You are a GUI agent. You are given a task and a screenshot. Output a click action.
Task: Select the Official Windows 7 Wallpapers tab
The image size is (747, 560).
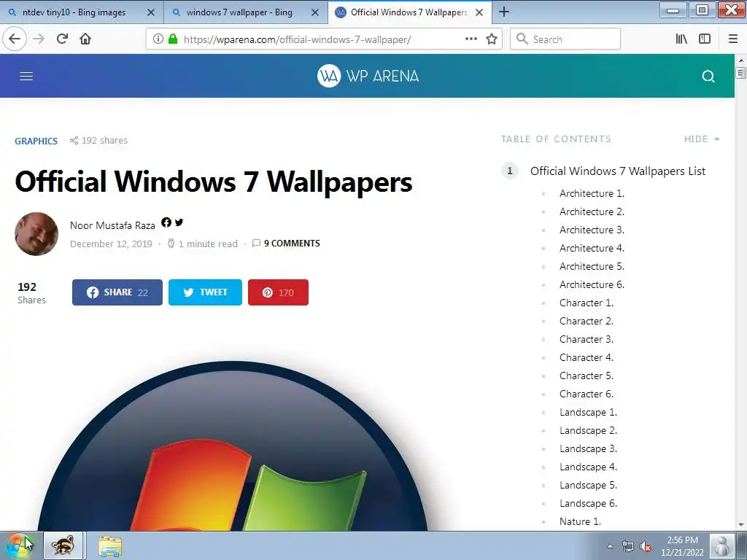(409, 12)
